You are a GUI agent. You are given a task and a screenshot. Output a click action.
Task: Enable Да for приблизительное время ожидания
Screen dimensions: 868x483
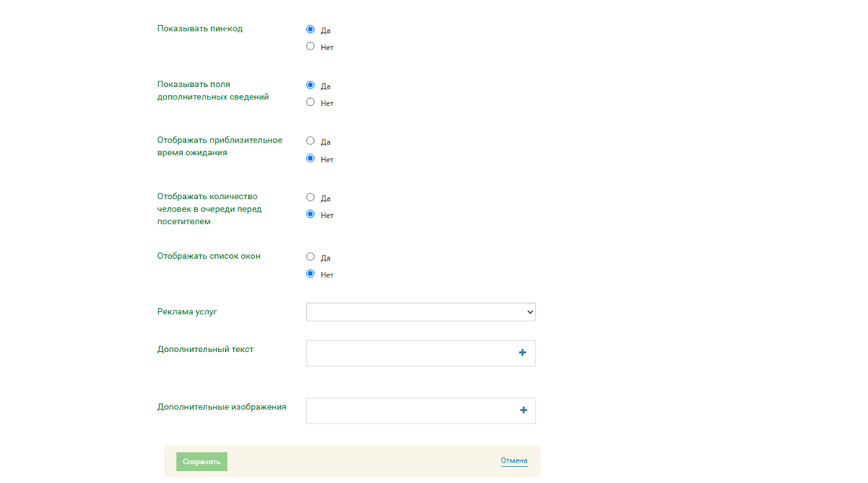310,141
